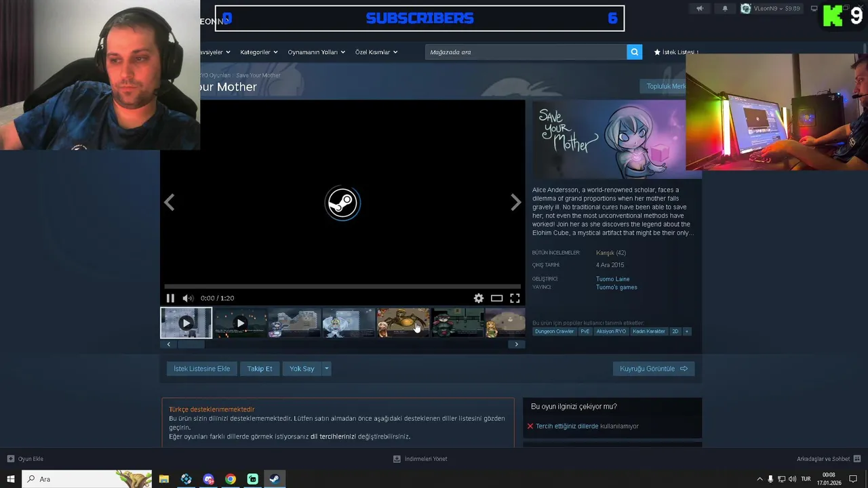Go to previous media with left arrow
868x488 pixels.
(170, 202)
